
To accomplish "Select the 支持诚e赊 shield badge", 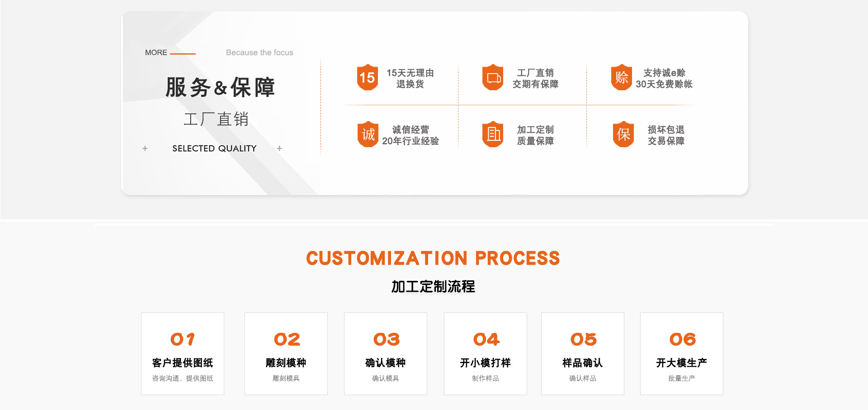I will tap(622, 78).
